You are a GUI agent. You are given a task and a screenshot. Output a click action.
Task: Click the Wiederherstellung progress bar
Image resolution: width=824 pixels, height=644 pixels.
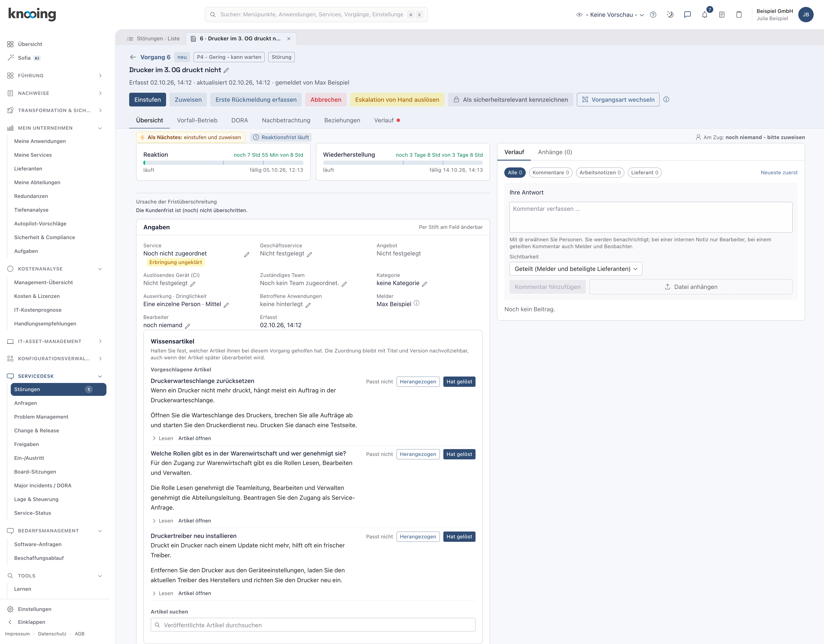(x=403, y=163)
